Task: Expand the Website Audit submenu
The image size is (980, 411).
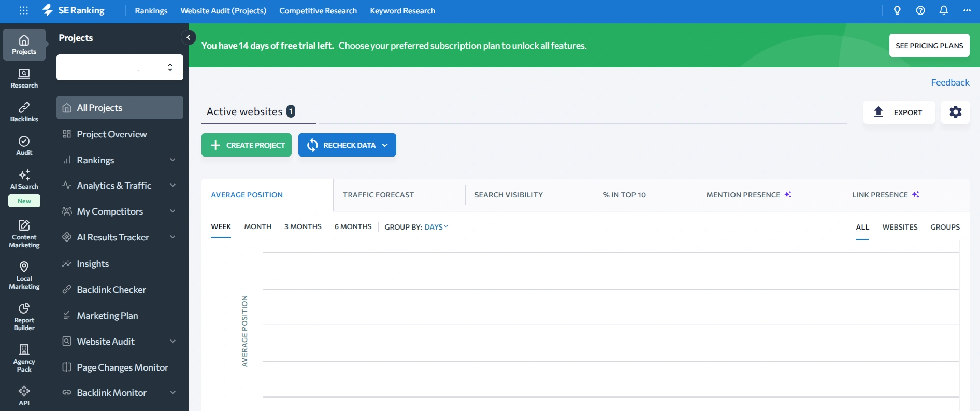Action: pos(173,341)
